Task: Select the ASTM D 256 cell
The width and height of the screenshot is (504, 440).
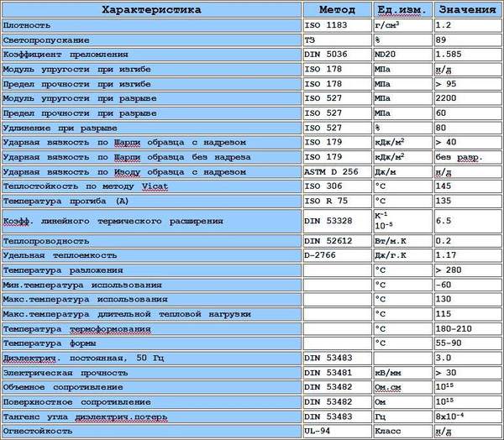Action: coord(337,172)
